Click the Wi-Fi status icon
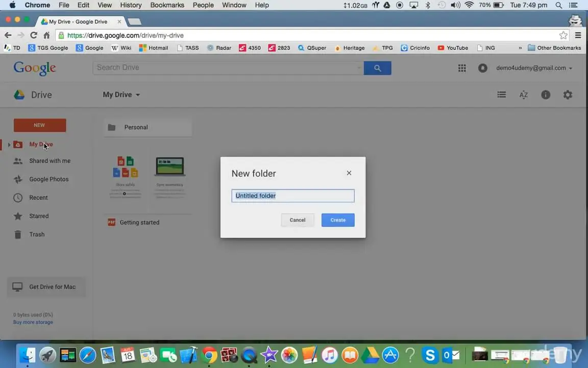 469,5
